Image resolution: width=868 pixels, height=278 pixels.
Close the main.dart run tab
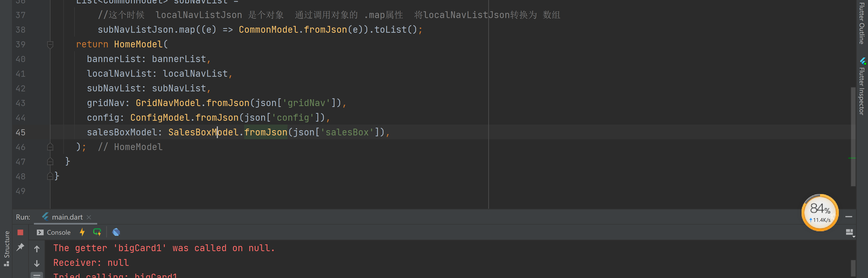89,218
